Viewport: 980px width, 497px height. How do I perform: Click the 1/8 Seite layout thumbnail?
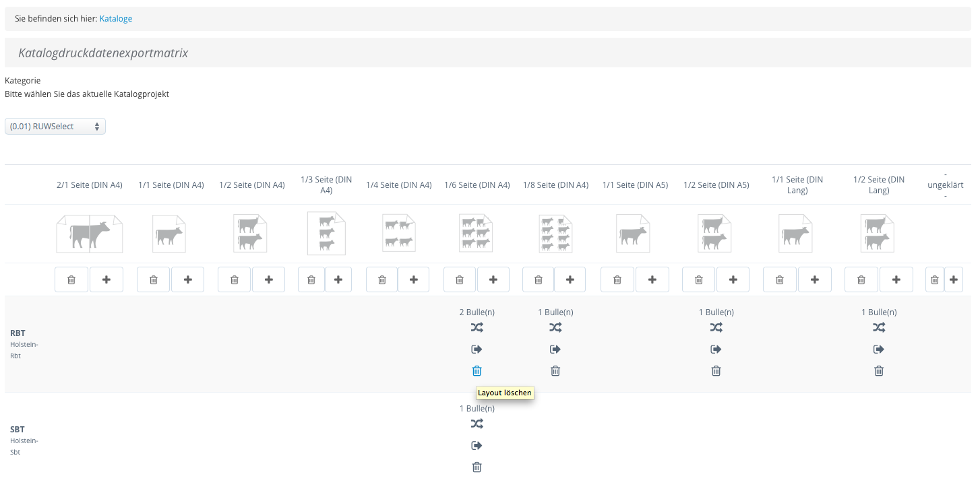click(555, 234)
